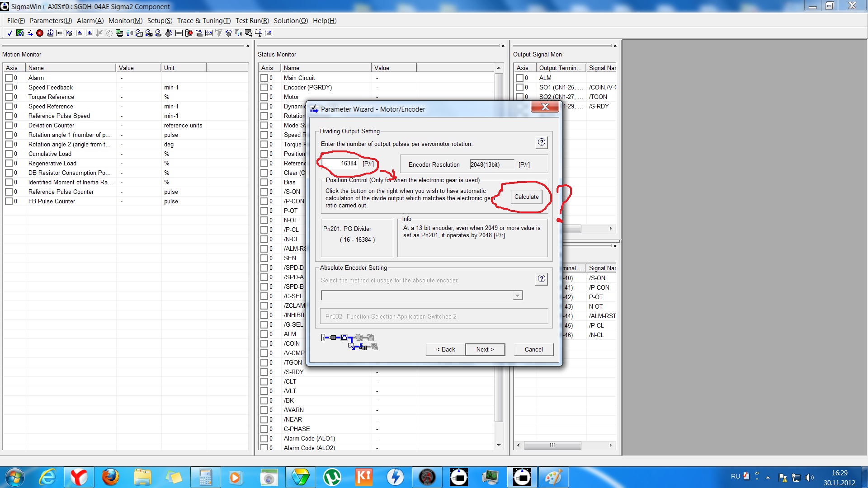The height and width of the screenshot is (488, 868).
Task: Open the Trace & Tuning menu
Action: [x=203, y=21]
